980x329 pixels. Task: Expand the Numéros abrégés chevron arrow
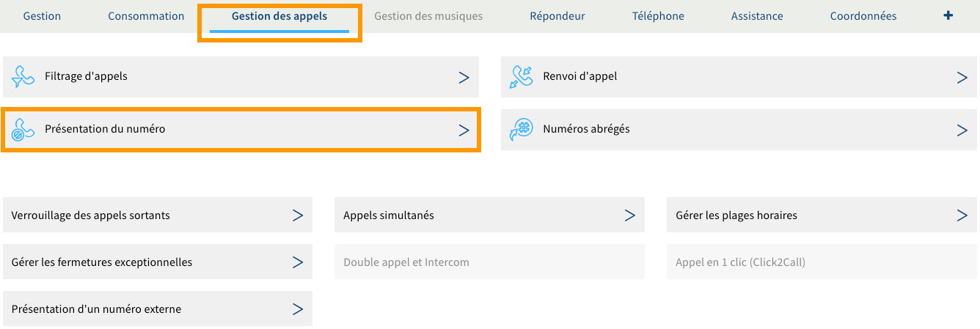pyautogui.click(x=962, y=130)
